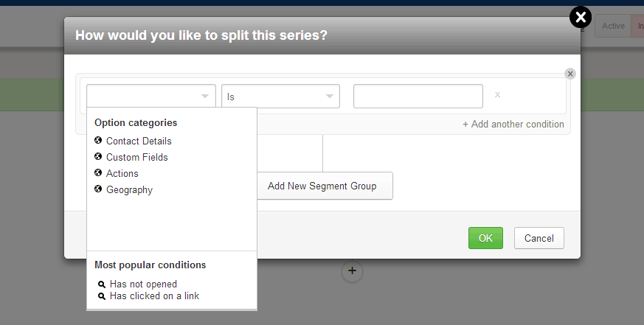Screen dimensions: 644x325
Task: Select Contact Details category
Action: pos(139,141)
